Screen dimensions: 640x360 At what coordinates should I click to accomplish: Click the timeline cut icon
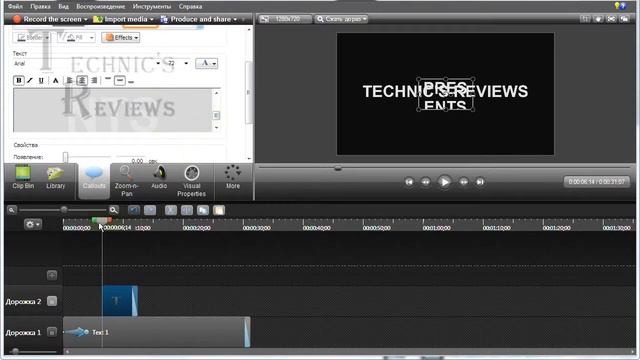coord(171,210)
